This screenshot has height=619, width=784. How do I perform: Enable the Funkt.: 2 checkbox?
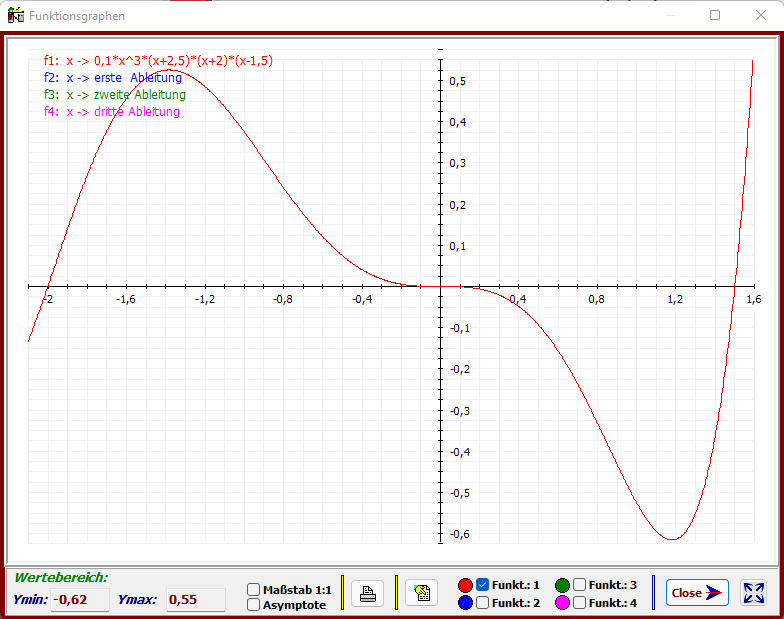click(x=483, y=603)
